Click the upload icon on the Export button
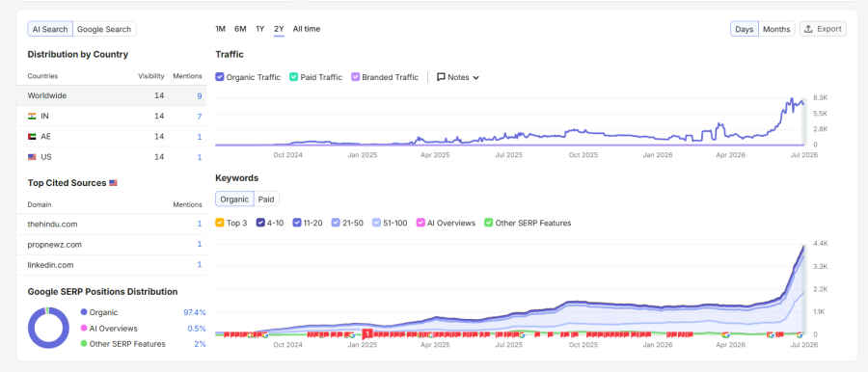 (x=809, y=29)
